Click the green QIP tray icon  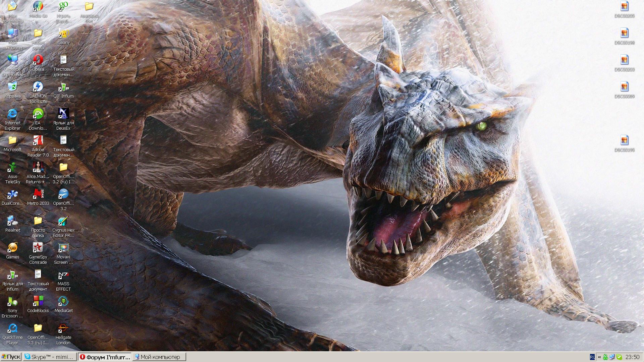click(605, 357)
